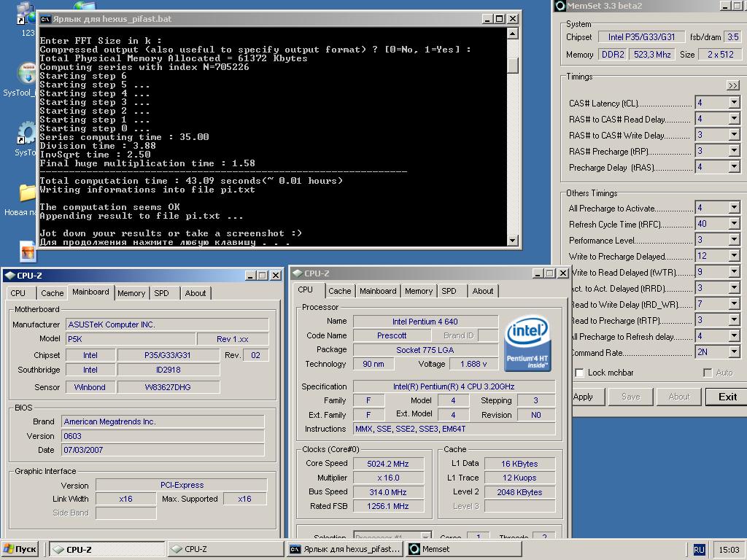
Task: Click the Intel Pentium 4 HT logo
Action: 527,344
